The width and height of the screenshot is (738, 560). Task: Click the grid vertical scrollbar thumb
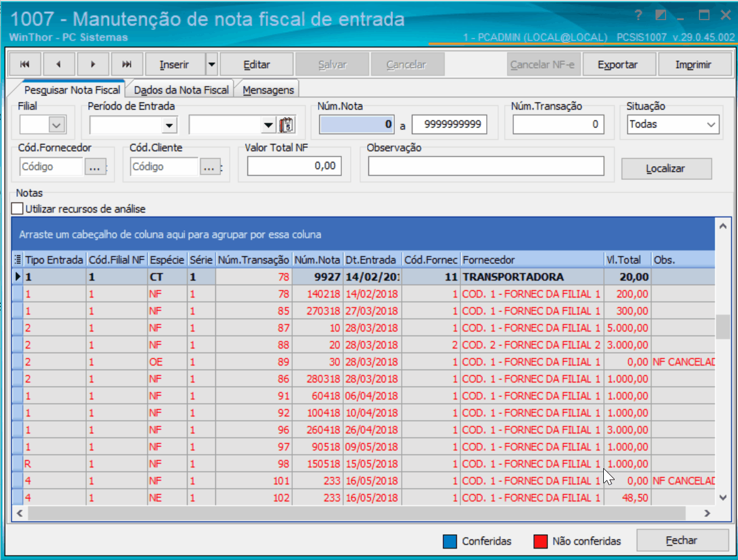pos(722,327)
